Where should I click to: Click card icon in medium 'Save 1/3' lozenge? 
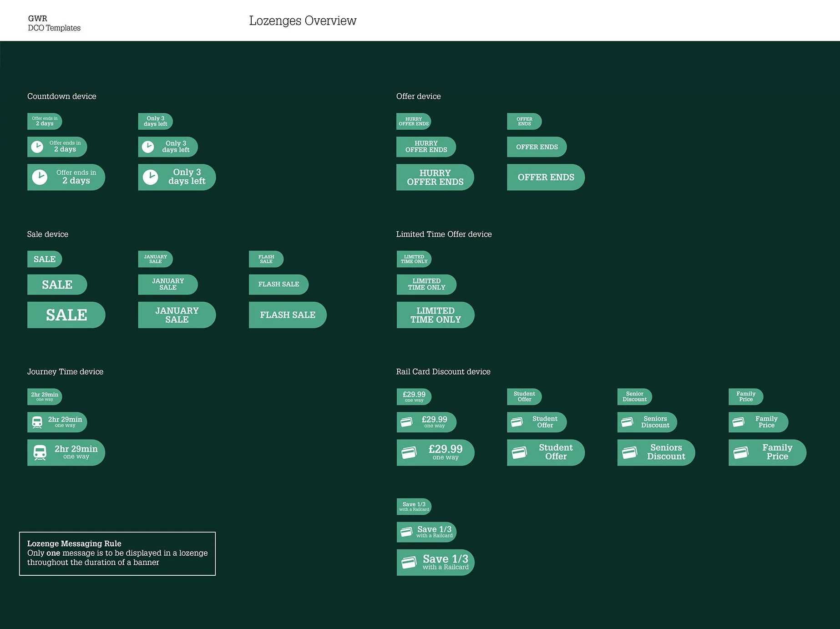tap(406, 532)
